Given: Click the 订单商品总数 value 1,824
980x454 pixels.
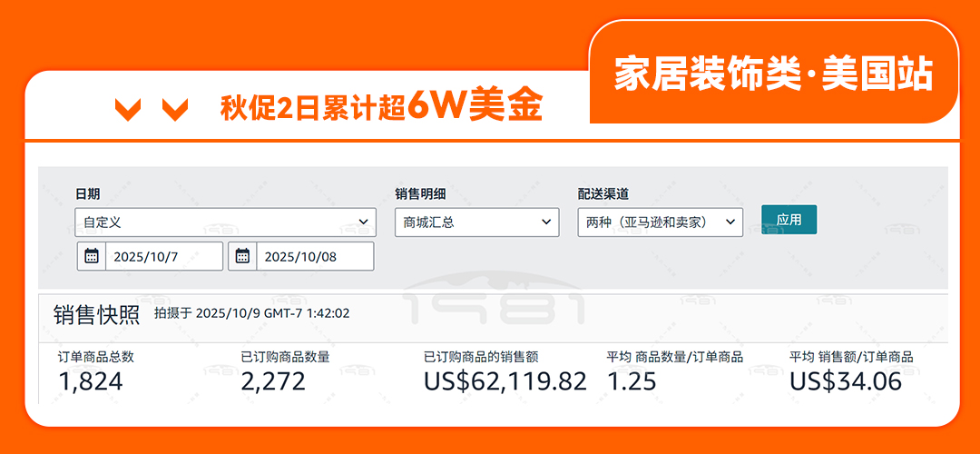Looking at the screenshot, I should pyautogui.click(x=91, y=381).
